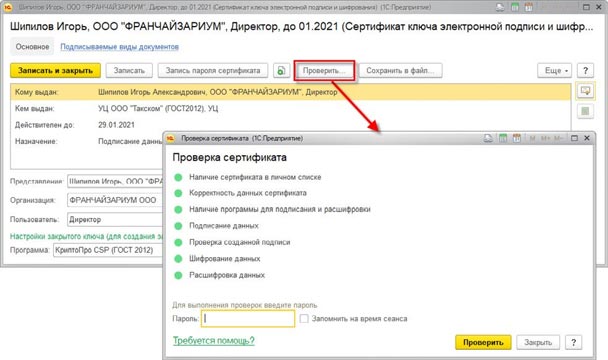Click green status dot for Подписание данных

point(178,226)
